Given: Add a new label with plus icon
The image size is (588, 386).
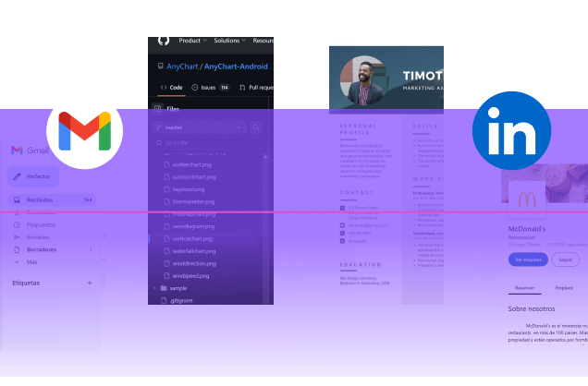Looking at the screenshot, I should [x=90, y=283].
